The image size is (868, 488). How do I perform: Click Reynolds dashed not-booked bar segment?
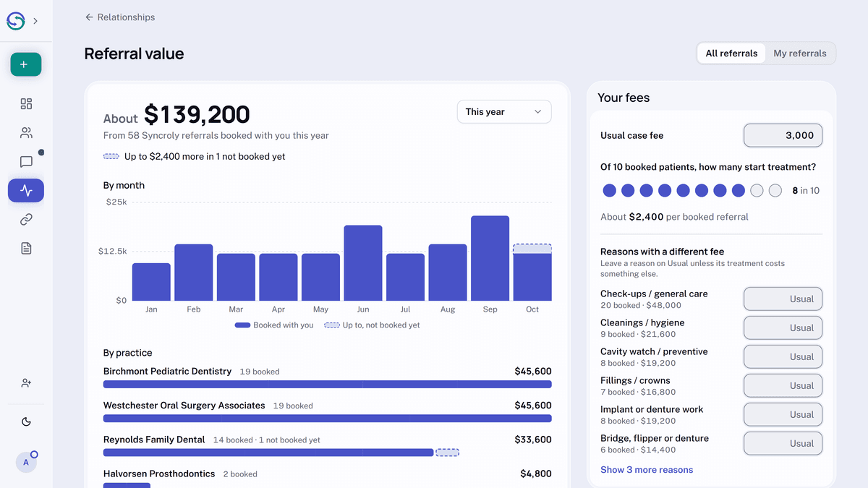448,453
